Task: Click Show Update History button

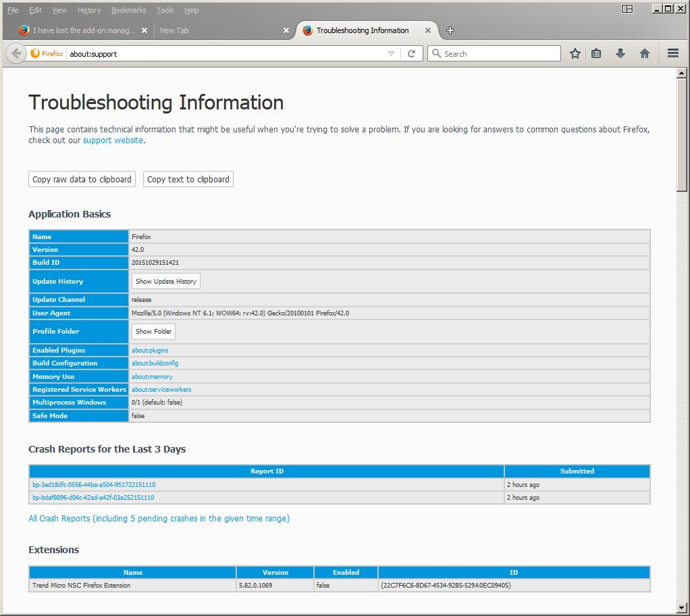Action: click(165, 281)
